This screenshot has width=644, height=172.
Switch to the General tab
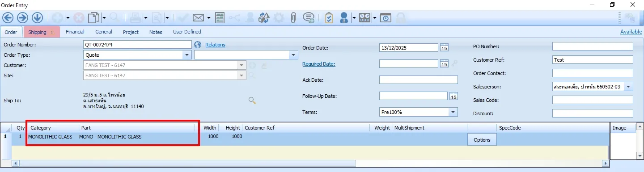click(104, 32)
